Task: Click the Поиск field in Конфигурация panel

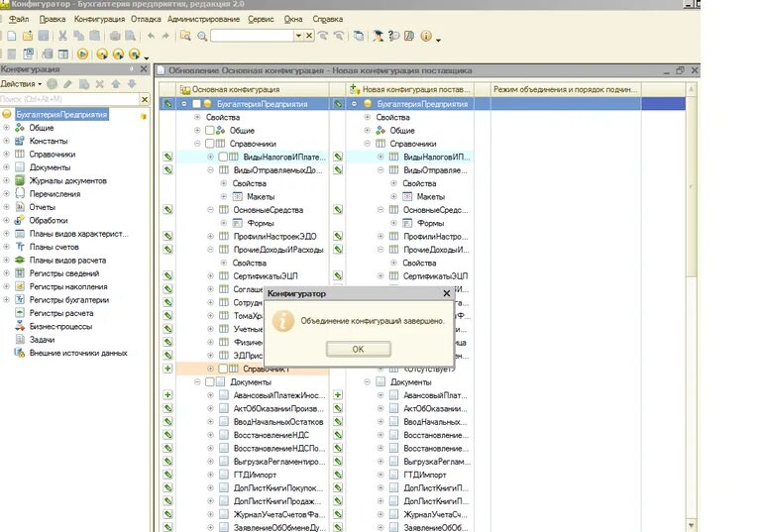Action: [69, 99]
